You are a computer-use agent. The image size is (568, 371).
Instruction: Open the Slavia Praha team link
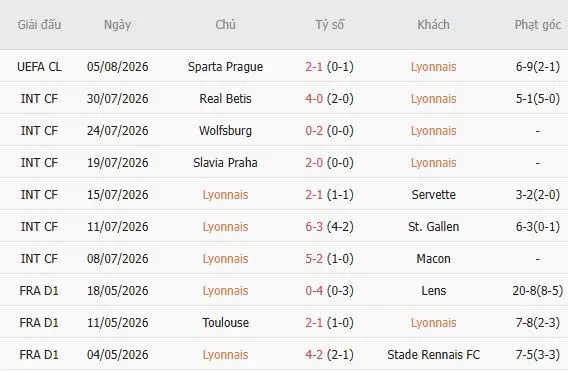click(x=225, y=163)
